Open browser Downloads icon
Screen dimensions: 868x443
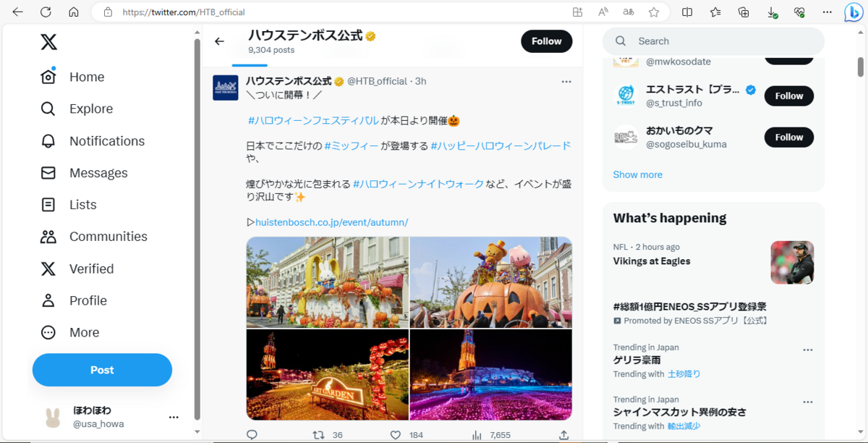[x=772, y=12]
